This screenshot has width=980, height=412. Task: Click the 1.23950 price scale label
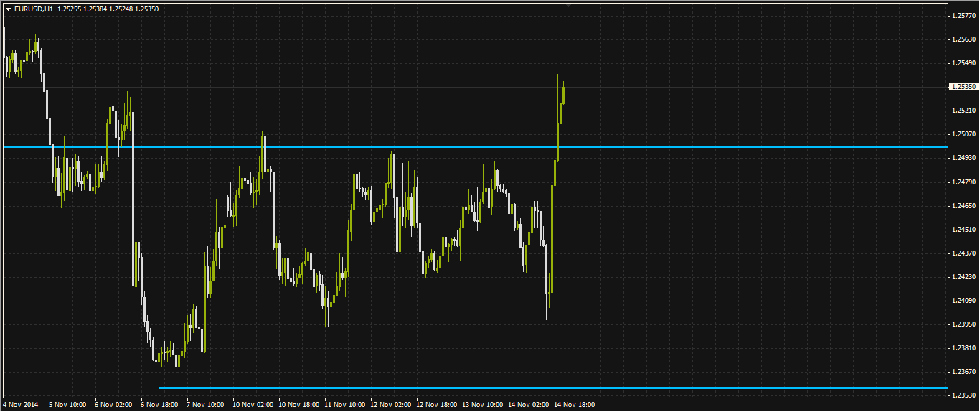[x=963, y=324]
